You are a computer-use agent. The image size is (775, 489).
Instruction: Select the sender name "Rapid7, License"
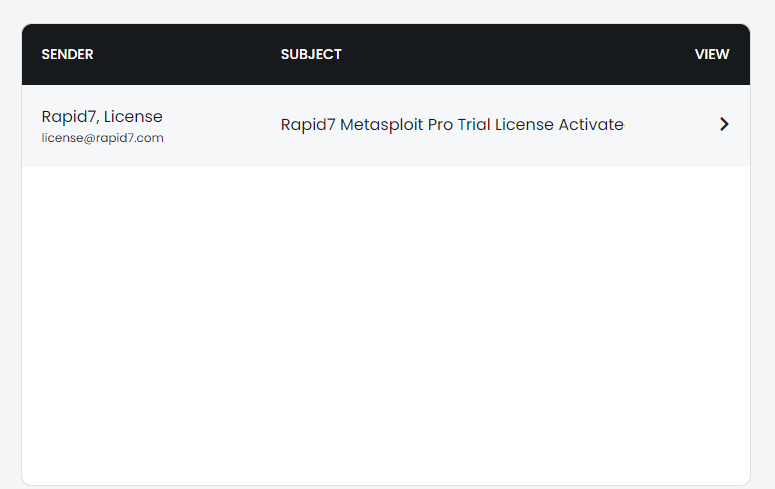102,117
